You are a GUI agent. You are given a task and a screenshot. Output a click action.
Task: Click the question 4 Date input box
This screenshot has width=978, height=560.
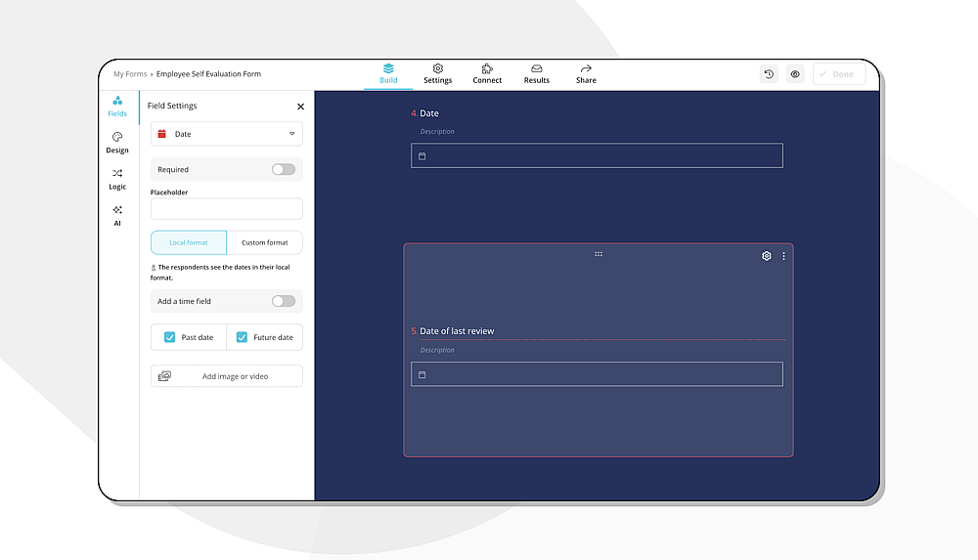click(x=597, y=156)
